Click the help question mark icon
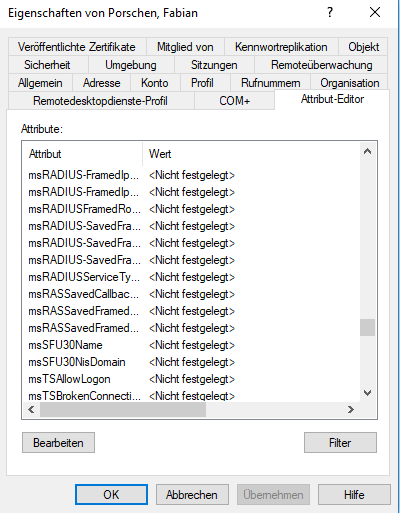 (x=330, y=13)
